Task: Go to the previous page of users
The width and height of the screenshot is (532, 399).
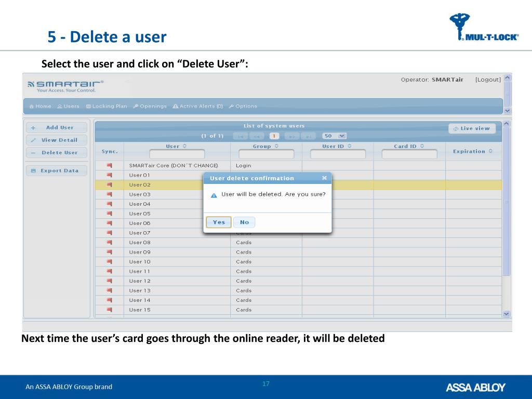Action: click(257, 136)
